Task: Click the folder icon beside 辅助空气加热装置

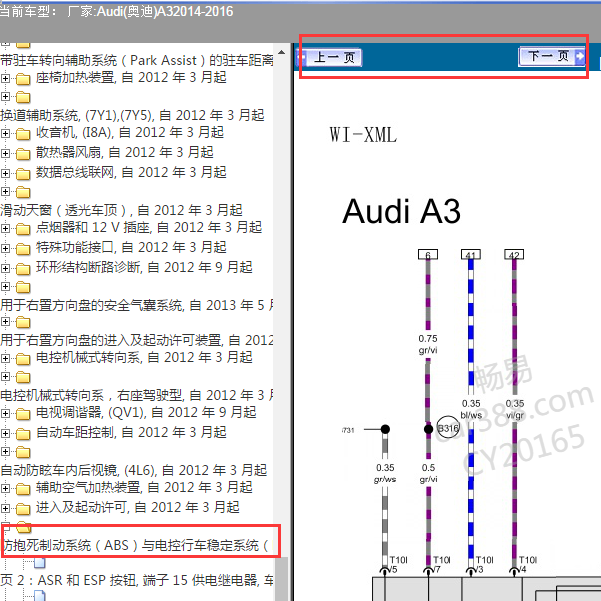Action: point(23,489)
